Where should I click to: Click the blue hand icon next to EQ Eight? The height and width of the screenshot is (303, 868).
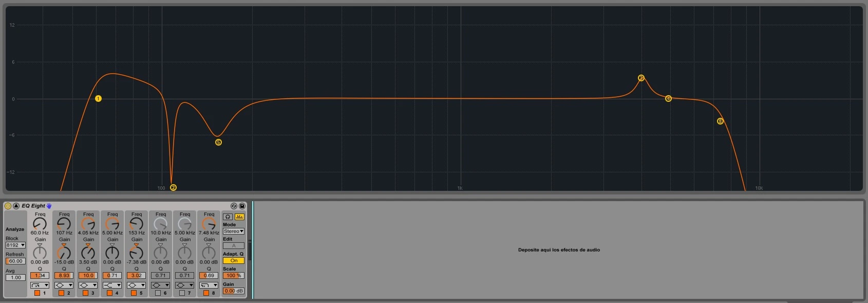point(49,206)
